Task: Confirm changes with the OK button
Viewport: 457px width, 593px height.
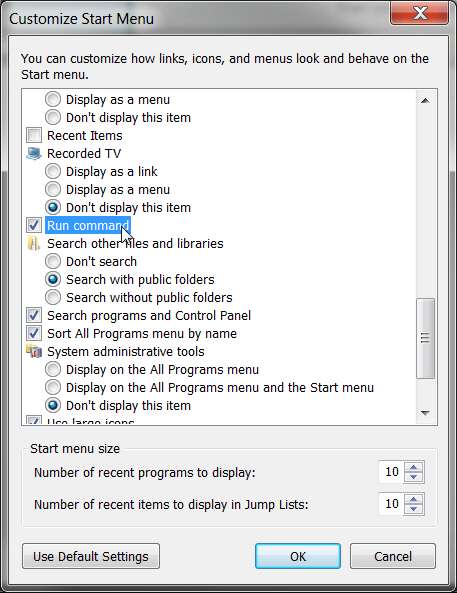Action: click(298, 556)
